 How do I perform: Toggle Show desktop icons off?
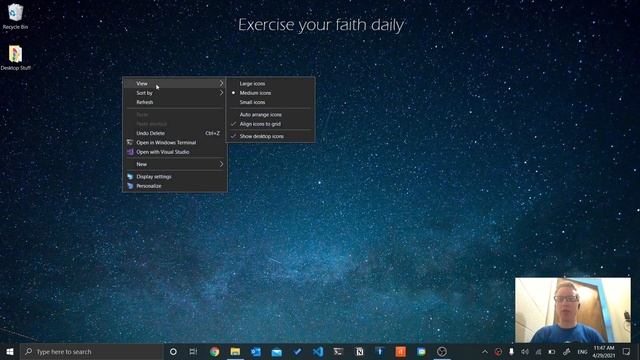271,136
